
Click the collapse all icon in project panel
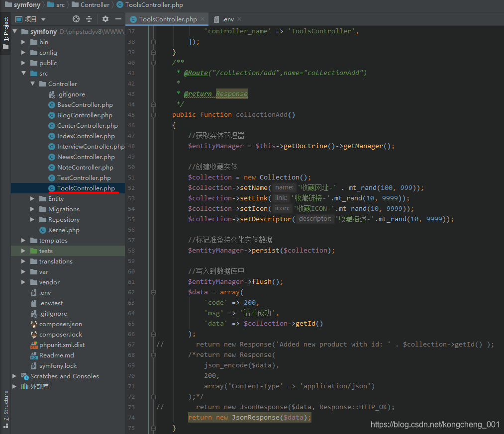[89, 19]
